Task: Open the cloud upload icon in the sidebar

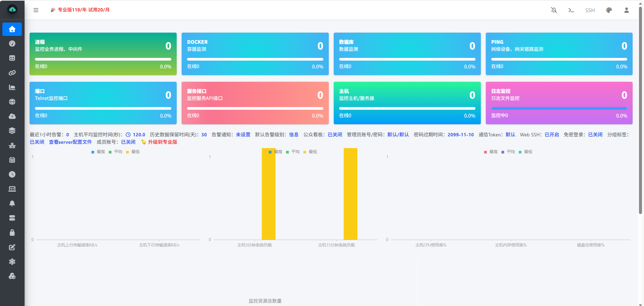Action: click(x=12, y=116)
